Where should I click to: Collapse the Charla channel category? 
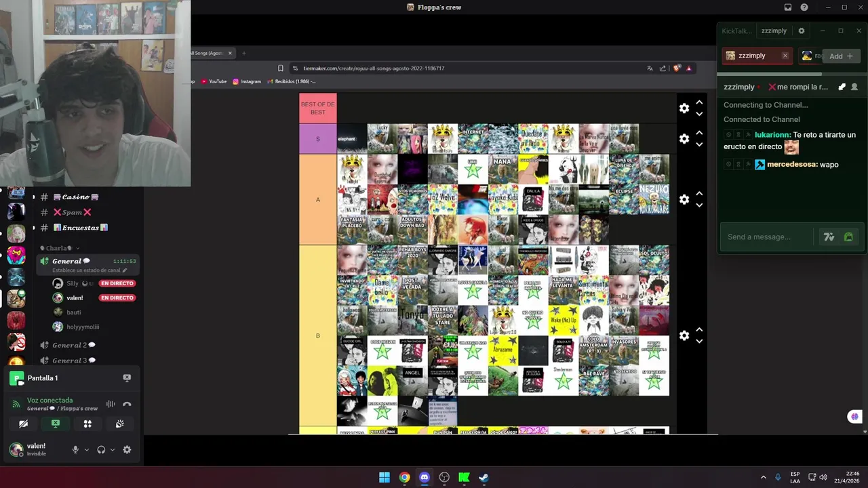click(x=60, y=248)
